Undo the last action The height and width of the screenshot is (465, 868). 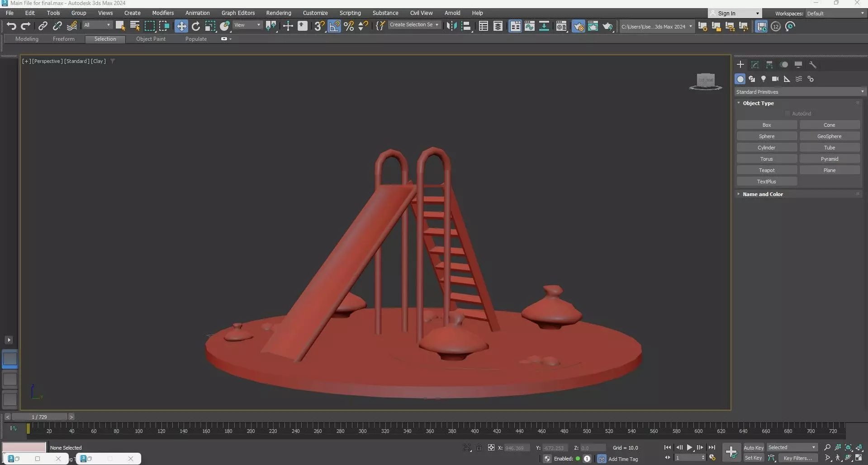pos(11,26)
